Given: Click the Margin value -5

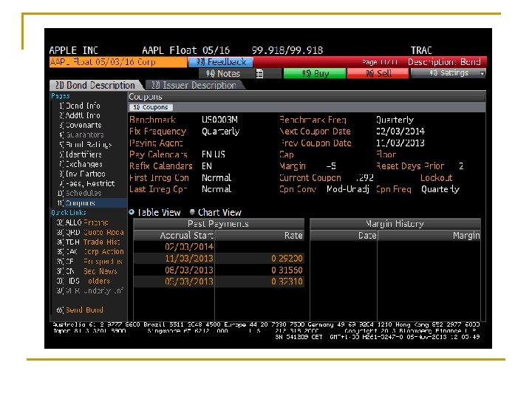Looking at the screenshot, I should click(x=331, y=166).
